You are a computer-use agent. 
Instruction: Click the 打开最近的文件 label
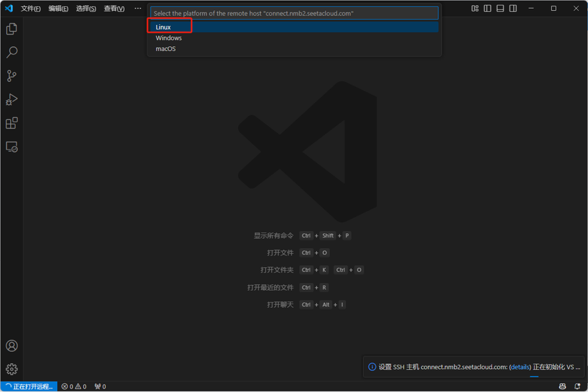(270, 288)
